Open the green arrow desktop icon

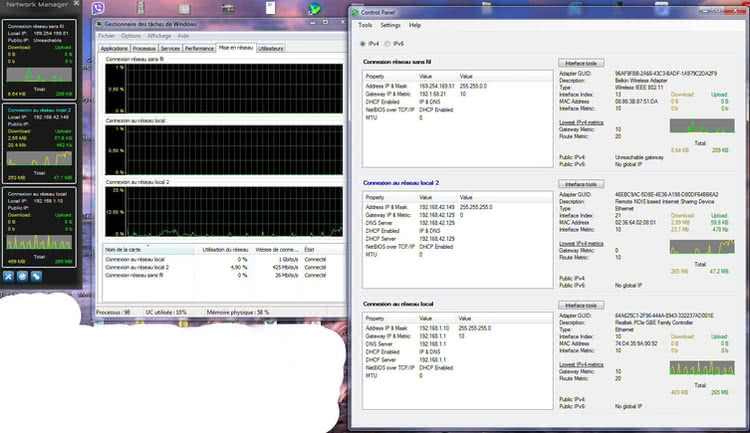316,9
